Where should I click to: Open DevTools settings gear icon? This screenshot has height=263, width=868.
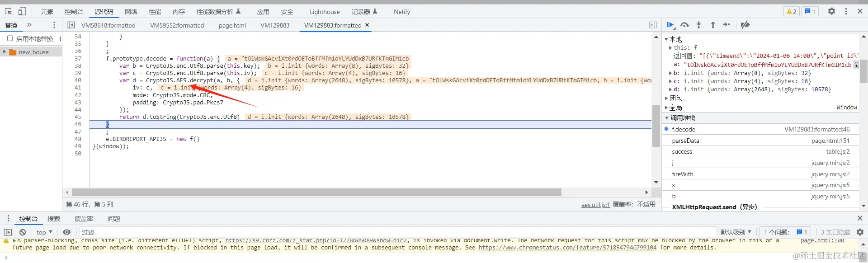831,11
